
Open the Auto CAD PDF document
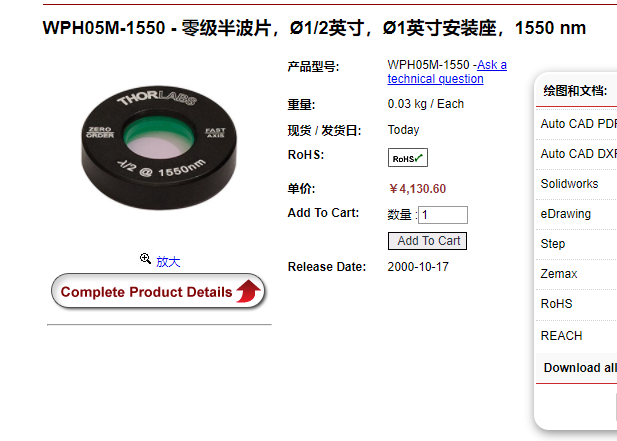tap(578, 124)
